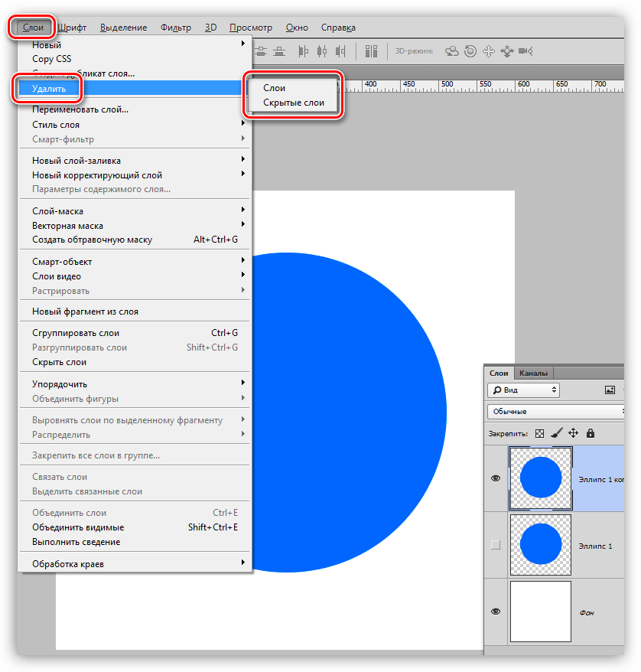This screenshot has width=641, height=672.
Task: Show the hidden Эллипс 1 layer
Action: click(x=496, y=545)
